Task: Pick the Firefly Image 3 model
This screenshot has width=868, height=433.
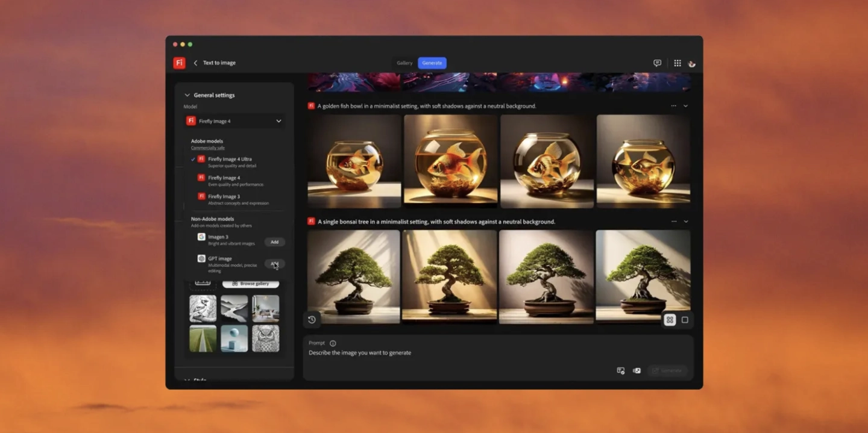Action: click(x=234, y=199)
